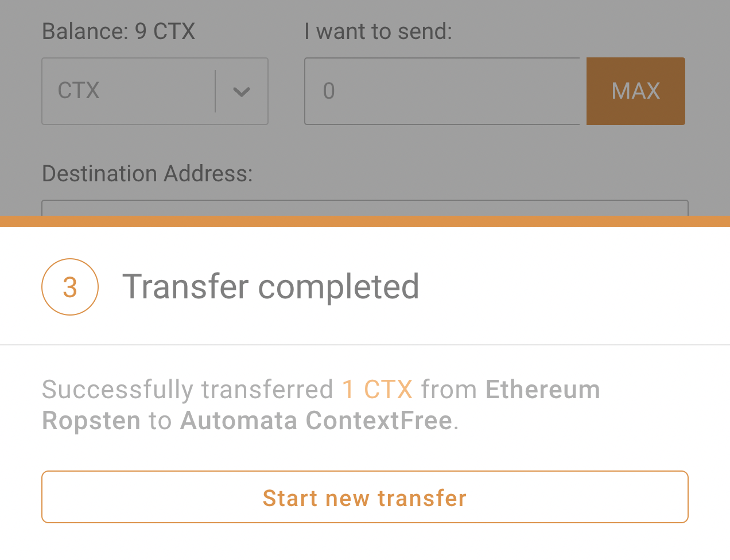The width and height of the screenshot is (730, 560).
Task: Click the orange 1 CTX amount text
Action: coord(377,390)
